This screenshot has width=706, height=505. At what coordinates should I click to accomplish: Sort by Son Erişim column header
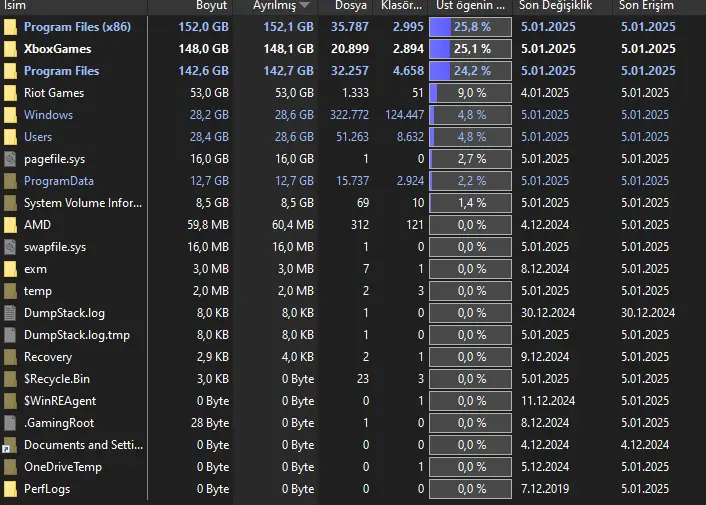659,6
